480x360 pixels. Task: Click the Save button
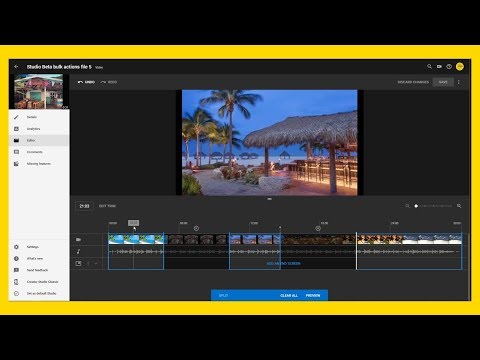443,82
